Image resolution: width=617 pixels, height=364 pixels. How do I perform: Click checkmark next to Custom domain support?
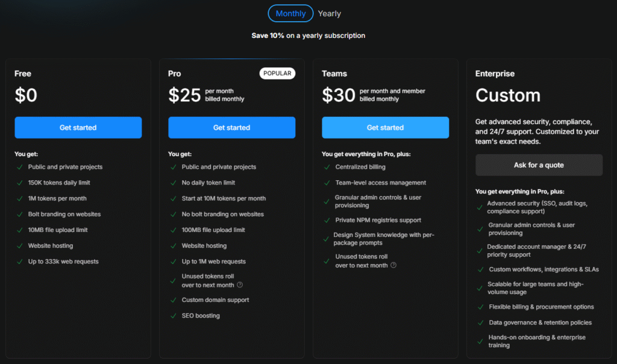tap(173, 300)
